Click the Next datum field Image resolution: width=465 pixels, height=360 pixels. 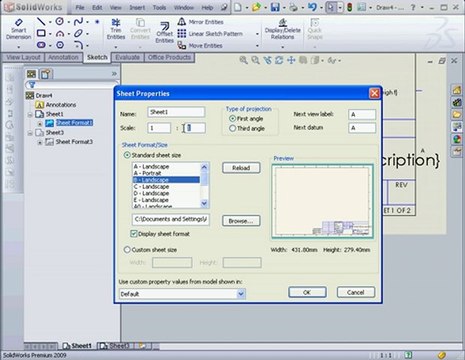click(362, 128)
